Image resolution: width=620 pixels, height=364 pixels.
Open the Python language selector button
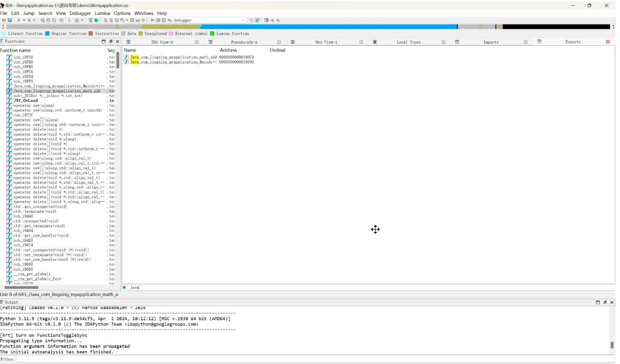tap(7, 359)
